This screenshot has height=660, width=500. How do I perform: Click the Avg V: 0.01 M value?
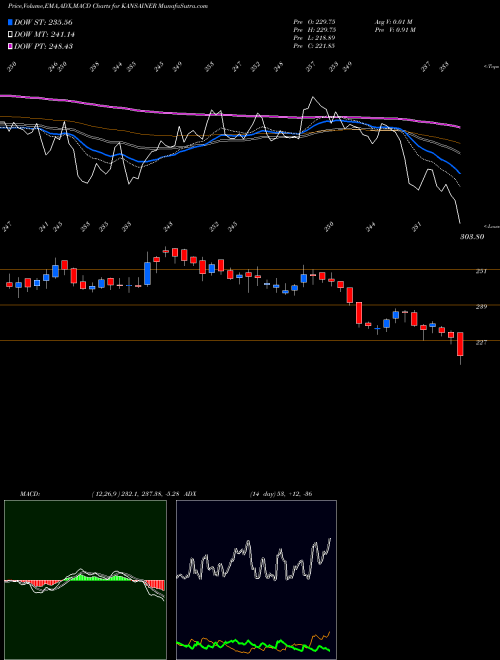tap(395, 22)
